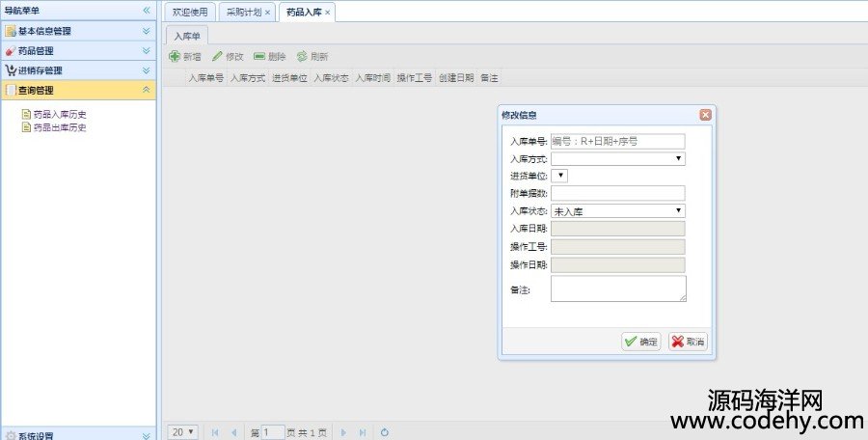
Task: Collapse the navigation menu with double-arrow icon
Action: tap(147, 11)
